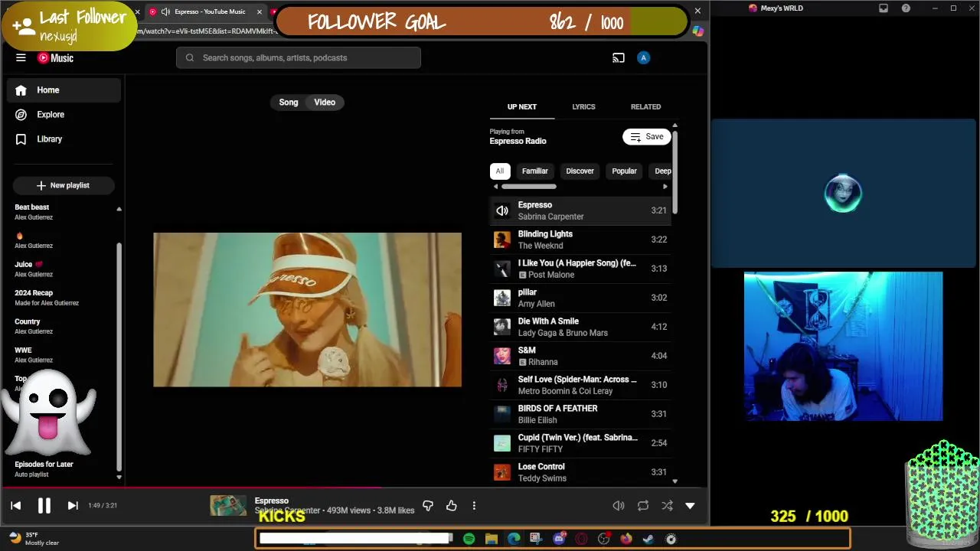
Task: Open the YouTube Music hamburger menu
Action: [21, 57]
